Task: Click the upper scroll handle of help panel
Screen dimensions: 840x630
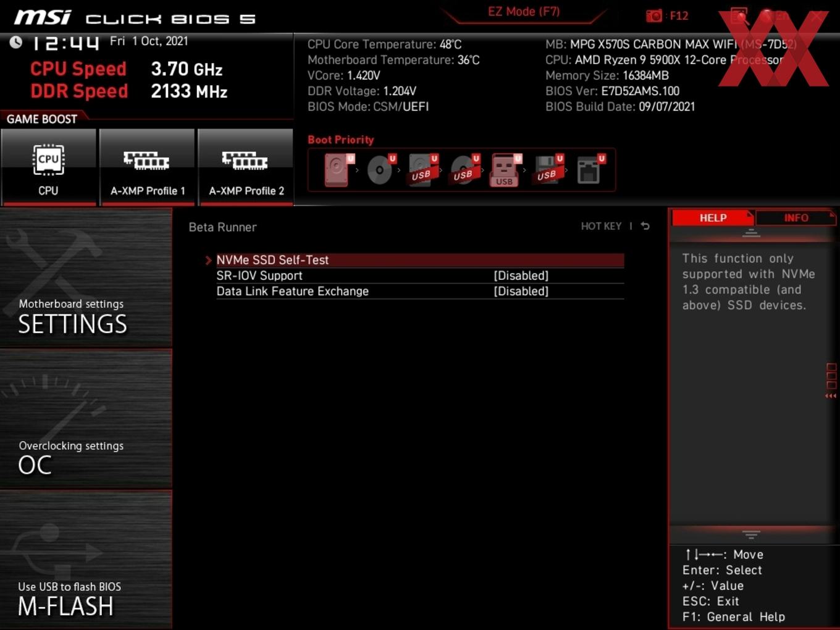Action: click(751, 233)
